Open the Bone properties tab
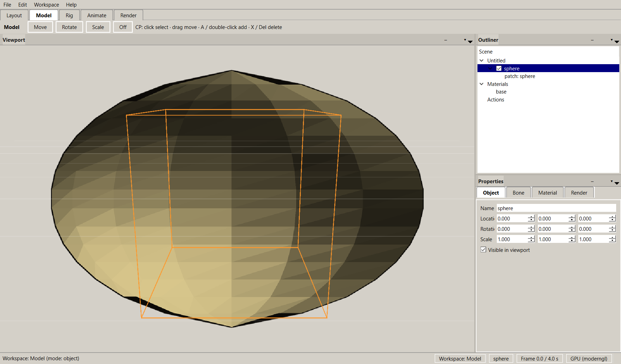Image resolution: width=621 pixels, height=364 pixels. [x=518, y=193]
